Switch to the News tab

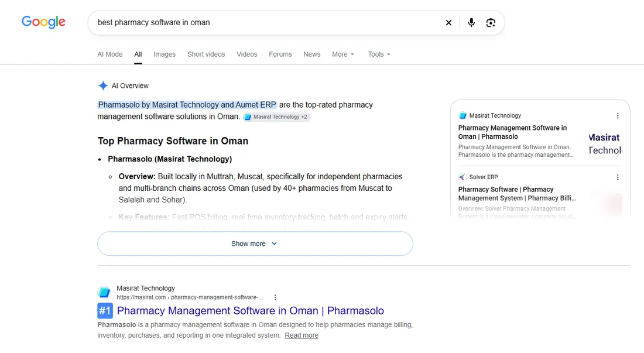[x=311, y=54]
